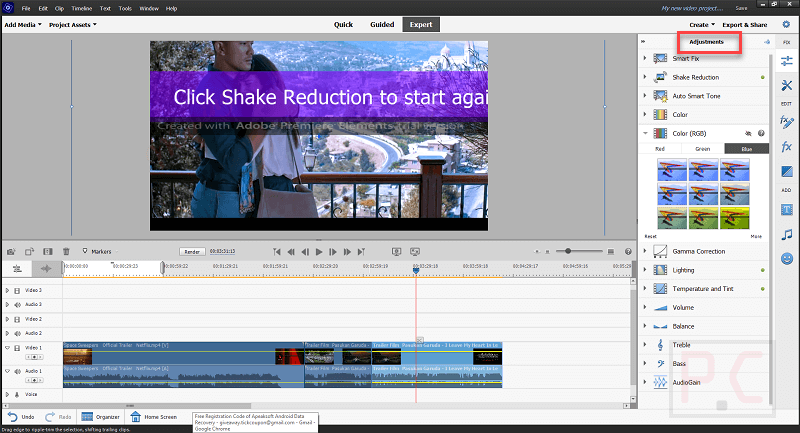Click the Undo button
800x433 pixels.
[x=21, y=417]
